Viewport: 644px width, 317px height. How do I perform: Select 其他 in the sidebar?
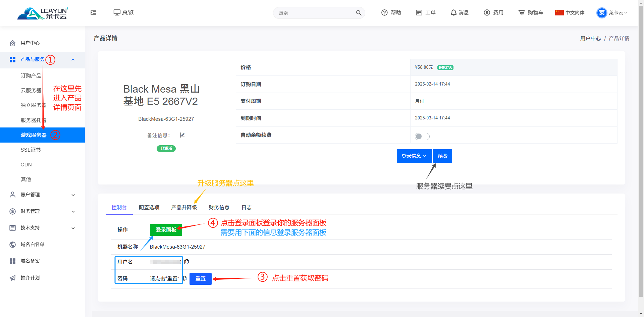(26, 179)
